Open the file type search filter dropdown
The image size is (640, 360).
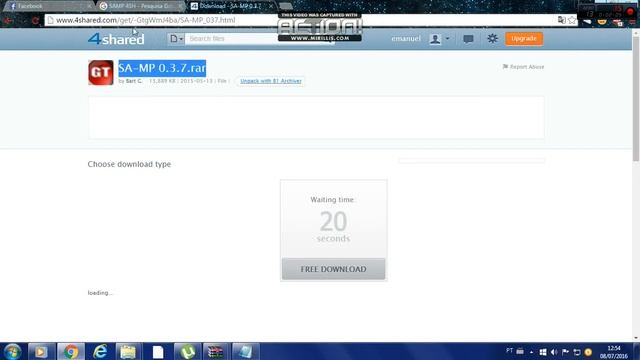(x=176, y=39)
